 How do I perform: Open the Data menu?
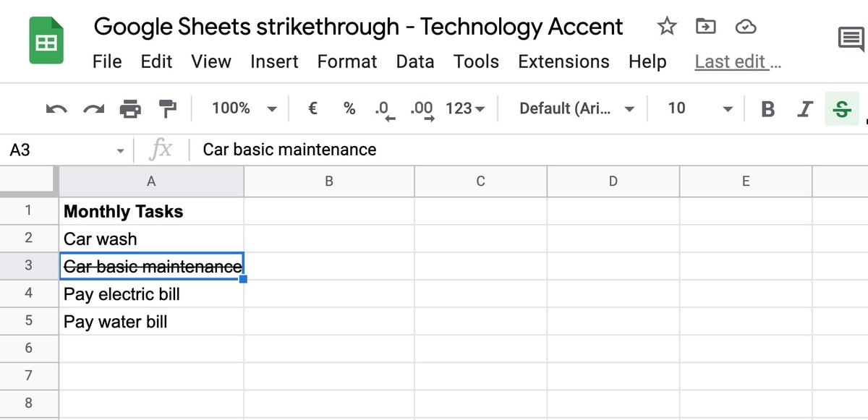click(415, 62)
